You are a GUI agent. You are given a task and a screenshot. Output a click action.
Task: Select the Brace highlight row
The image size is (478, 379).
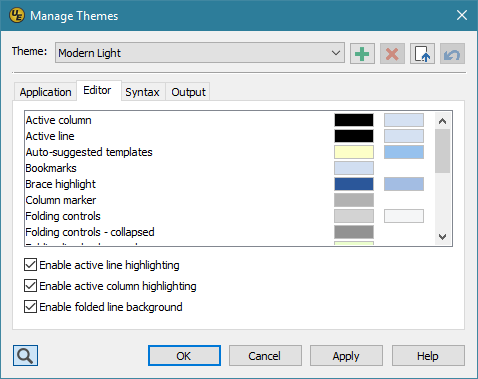[229, 184]
